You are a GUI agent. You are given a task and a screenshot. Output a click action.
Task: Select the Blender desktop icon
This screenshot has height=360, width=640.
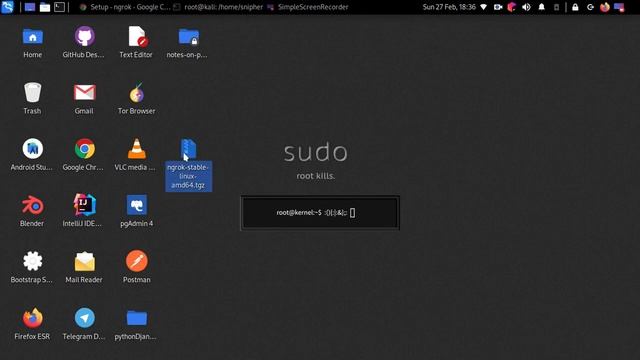tap(32, 211)
